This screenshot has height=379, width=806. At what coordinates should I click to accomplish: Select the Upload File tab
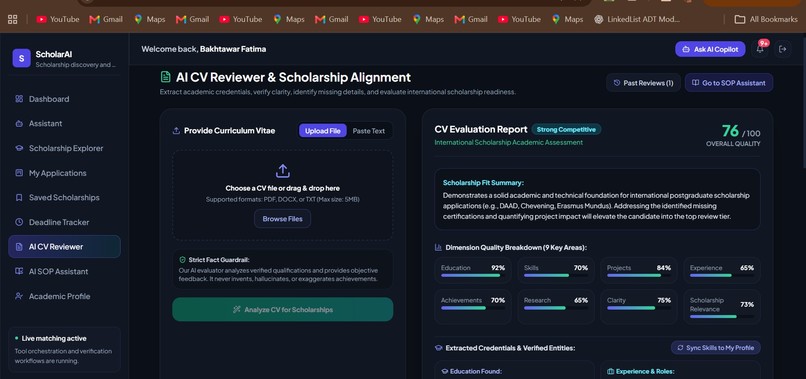[323, 131]
